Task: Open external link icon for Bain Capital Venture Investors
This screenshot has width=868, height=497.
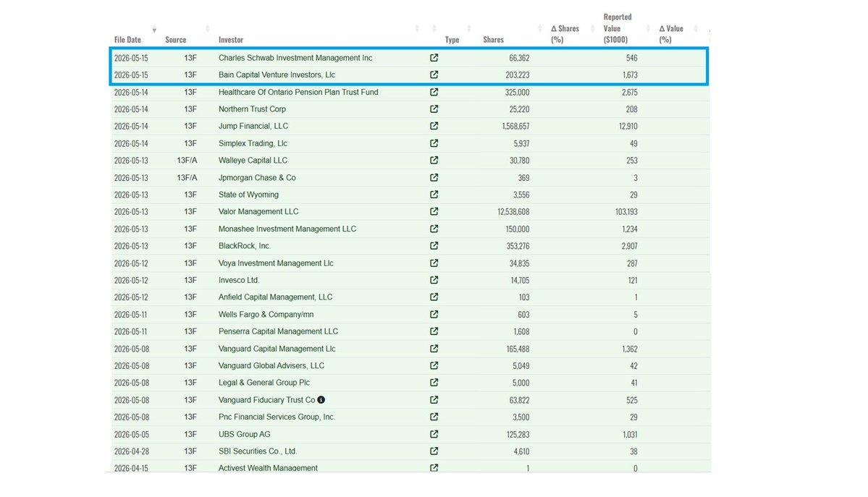Action: 434,75
